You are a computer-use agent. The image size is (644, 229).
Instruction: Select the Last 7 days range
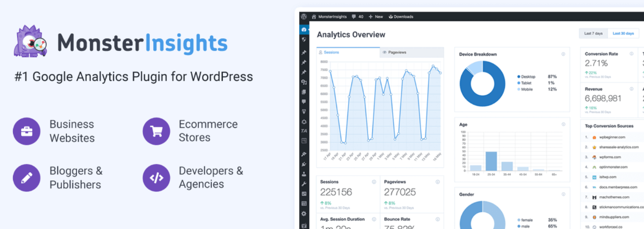click(x=594, y=33)
